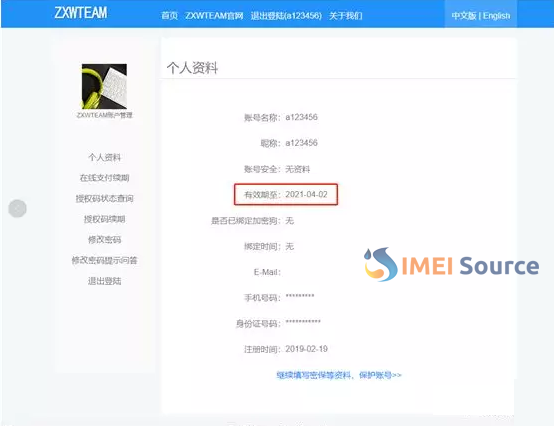Click the 绑定时间 value 无

pos(290,246)
